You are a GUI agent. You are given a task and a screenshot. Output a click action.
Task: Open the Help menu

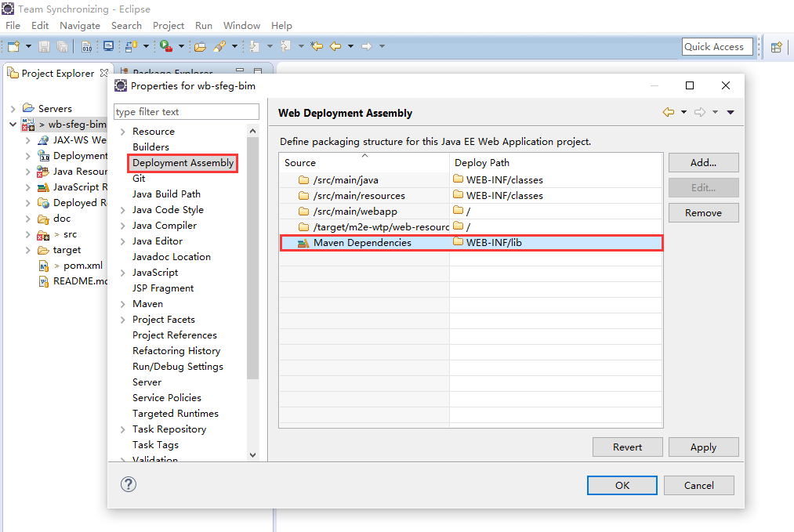coord(281,26)
